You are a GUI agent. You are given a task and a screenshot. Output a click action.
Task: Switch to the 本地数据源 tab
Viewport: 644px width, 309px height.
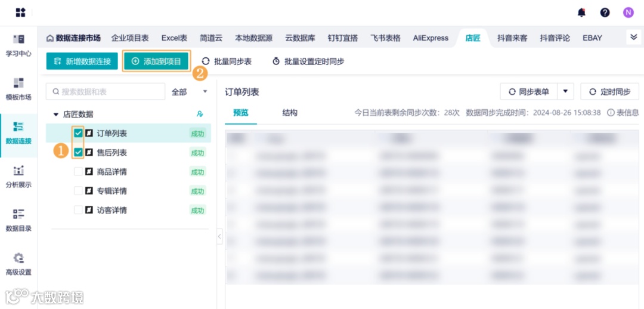tap(254, 38)
